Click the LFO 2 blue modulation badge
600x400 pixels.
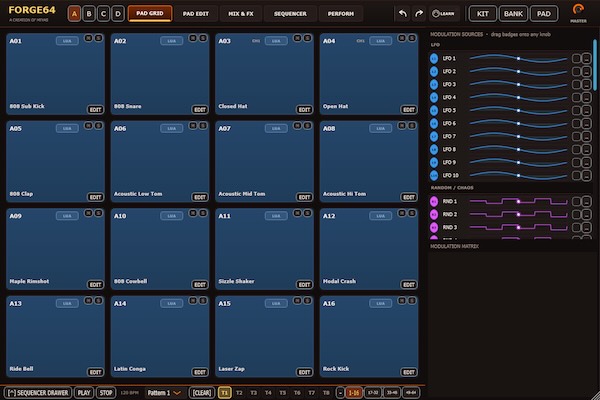tap(434, 72)
